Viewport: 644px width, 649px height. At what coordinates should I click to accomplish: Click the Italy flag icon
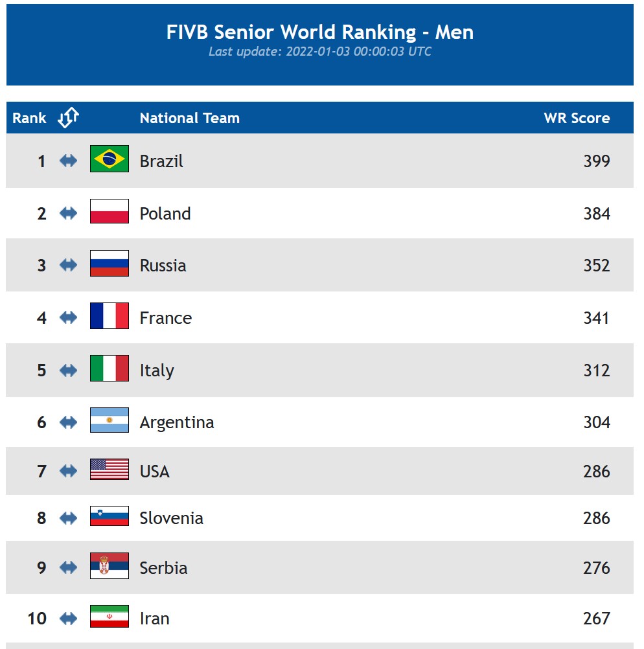point(109,369)
